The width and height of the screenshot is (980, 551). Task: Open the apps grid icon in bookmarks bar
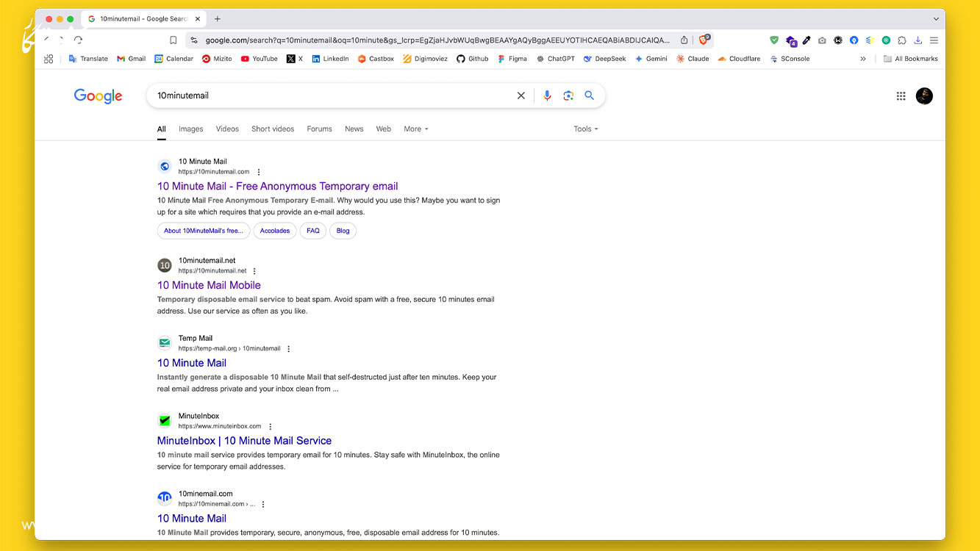(x=49, y=59)
